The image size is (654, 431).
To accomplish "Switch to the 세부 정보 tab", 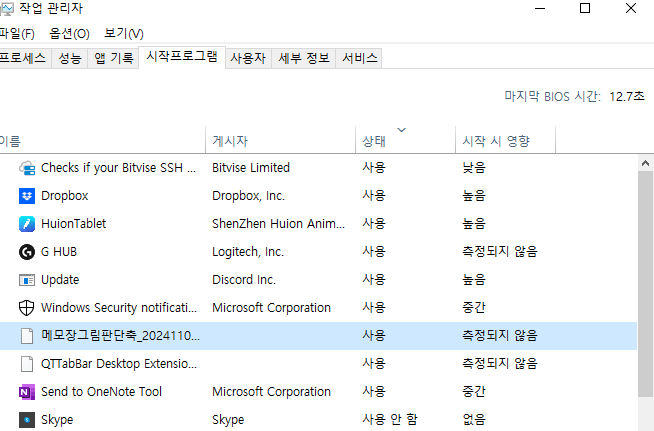I will pyautogui.click(x=304, y=58).
